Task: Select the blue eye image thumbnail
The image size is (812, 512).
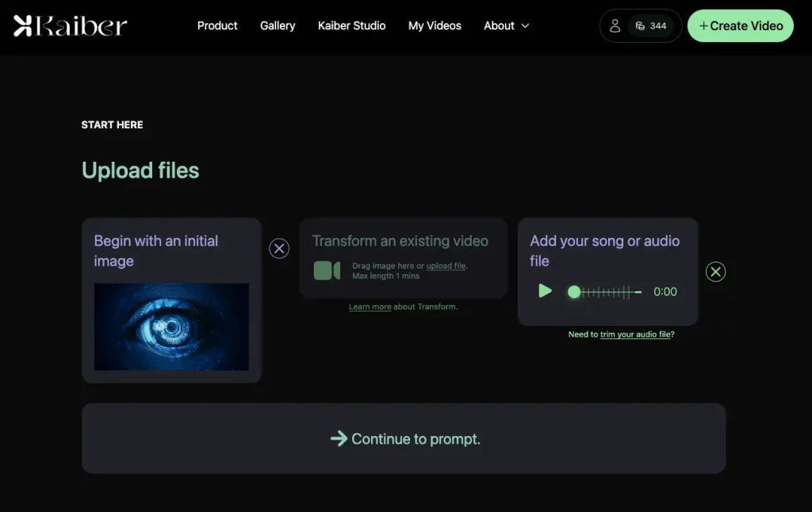Action: [x=171, y=327]
